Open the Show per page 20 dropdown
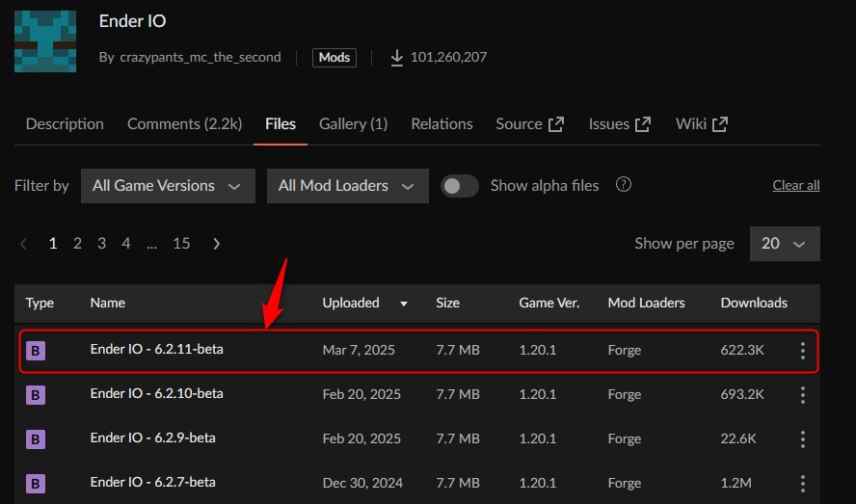This screenshot has width=856, height=504. click(785, 244)
